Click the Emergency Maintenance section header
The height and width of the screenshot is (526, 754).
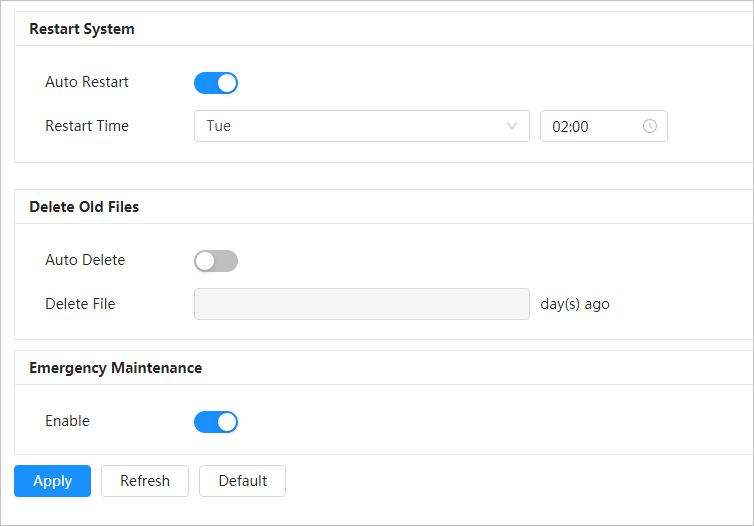click(x=115, y=368)
